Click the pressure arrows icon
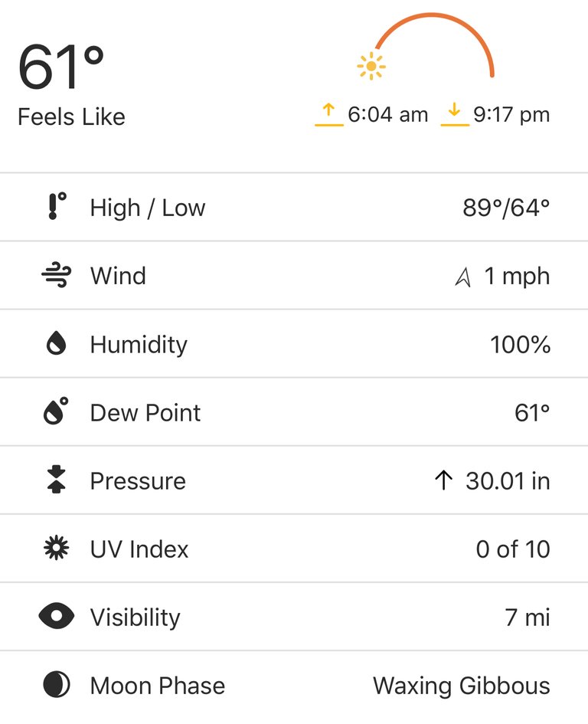Viewport: 588px width, 724px height. pyautogui.click(x=57, y=480)
